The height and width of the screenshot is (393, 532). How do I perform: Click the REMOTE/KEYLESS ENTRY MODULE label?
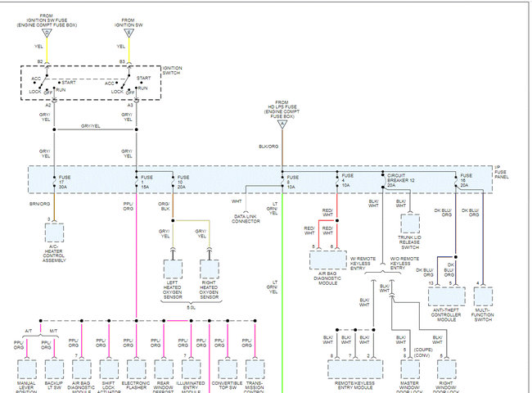click(355, 385)
